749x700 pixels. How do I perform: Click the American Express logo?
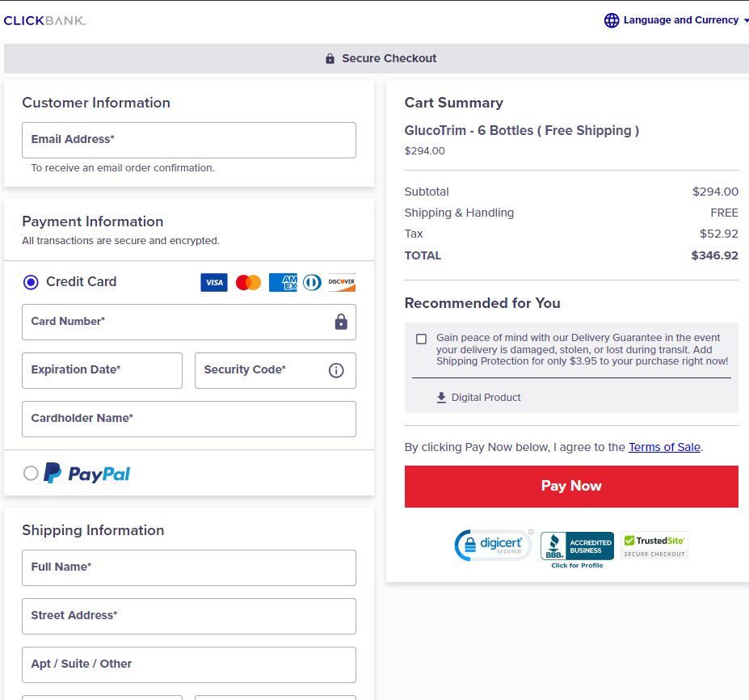click(x=283, y=282)
